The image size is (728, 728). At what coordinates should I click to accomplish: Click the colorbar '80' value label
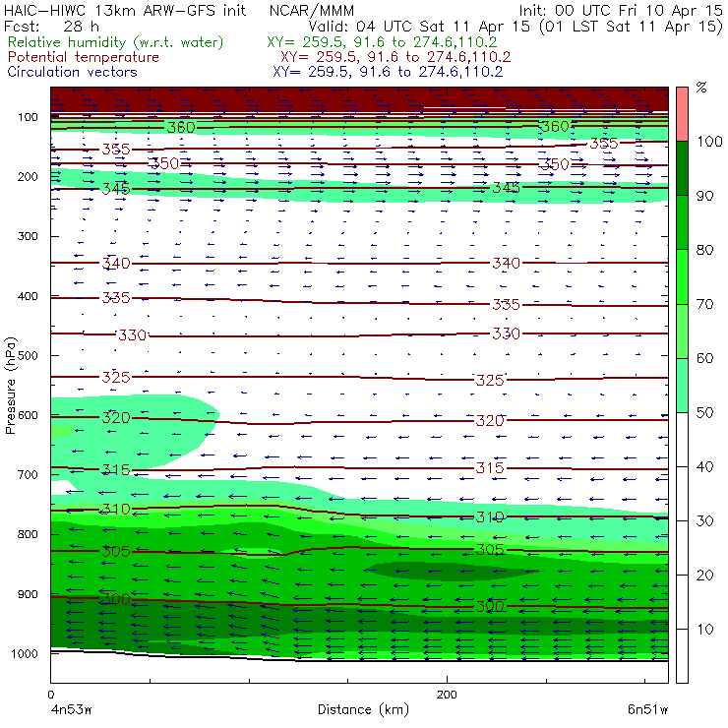(705, 250)
